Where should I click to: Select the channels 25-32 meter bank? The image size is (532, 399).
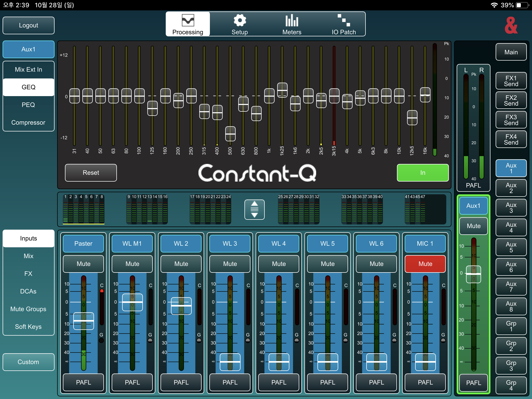pyautogui.click(x=298, y=209)
